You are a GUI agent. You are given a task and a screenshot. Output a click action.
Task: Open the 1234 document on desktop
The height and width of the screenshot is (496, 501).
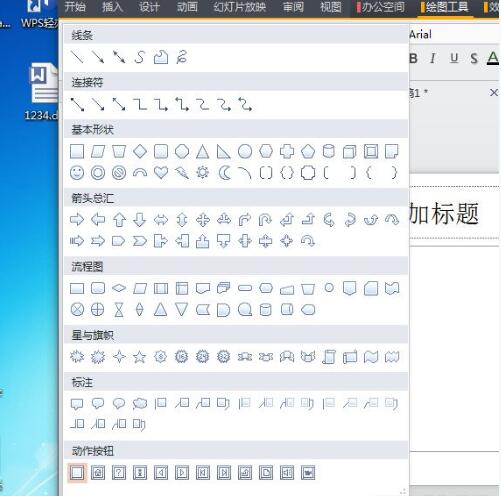(x=42, y=91)
